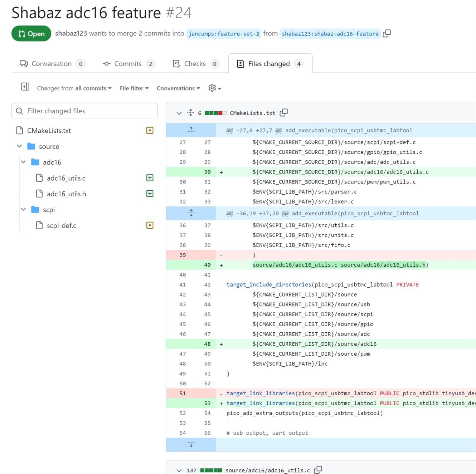
Task: Click '# usb output, uart output' comment line
Action: [x=267, y=433]
